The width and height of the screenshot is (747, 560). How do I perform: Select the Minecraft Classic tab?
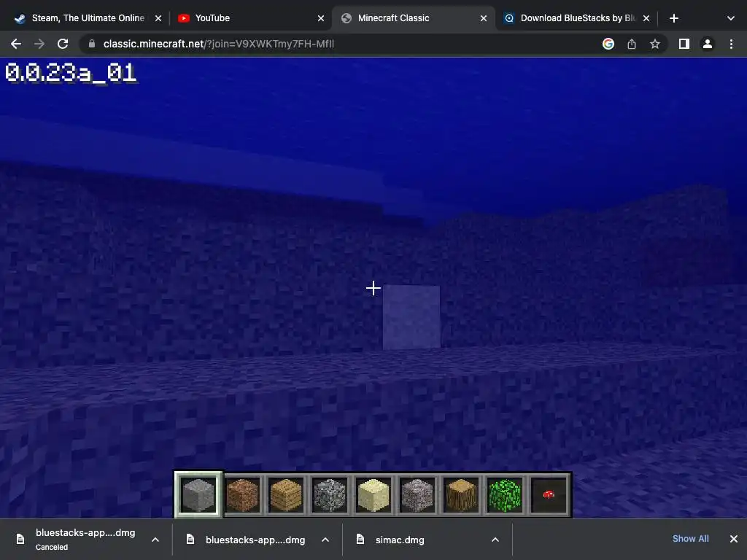pos(414,18)
